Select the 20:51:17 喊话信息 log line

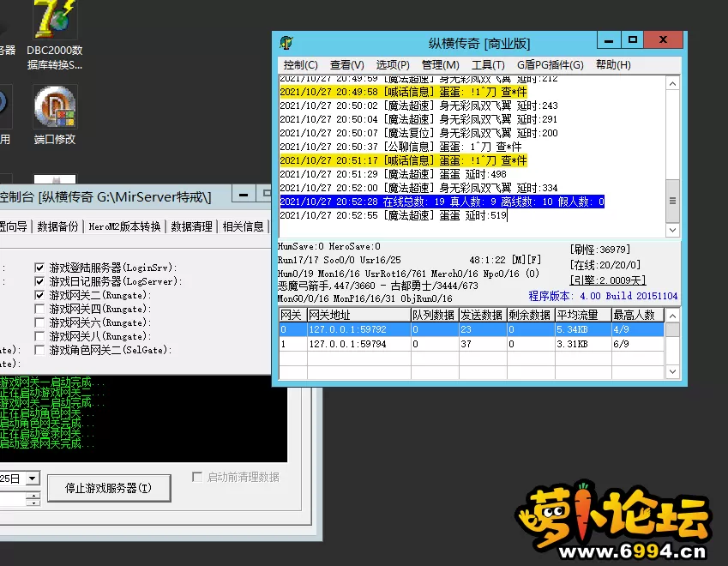click(x=404, y=160)
